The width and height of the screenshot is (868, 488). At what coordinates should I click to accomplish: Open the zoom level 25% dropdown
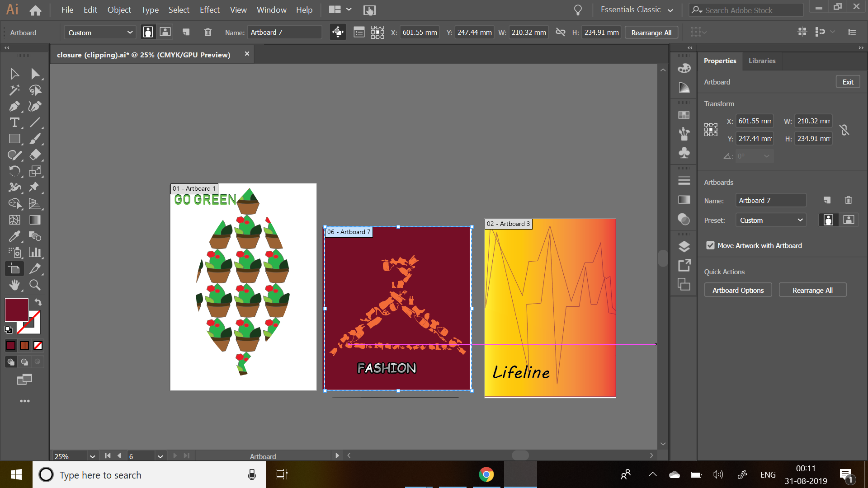(x=92, y=456)
